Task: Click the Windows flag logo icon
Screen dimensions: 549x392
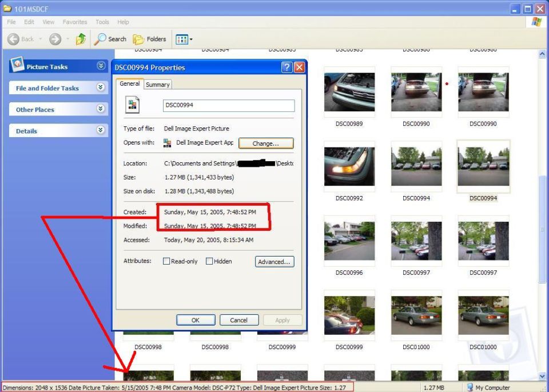Action: pyautogui.click(x=536, y=22)
